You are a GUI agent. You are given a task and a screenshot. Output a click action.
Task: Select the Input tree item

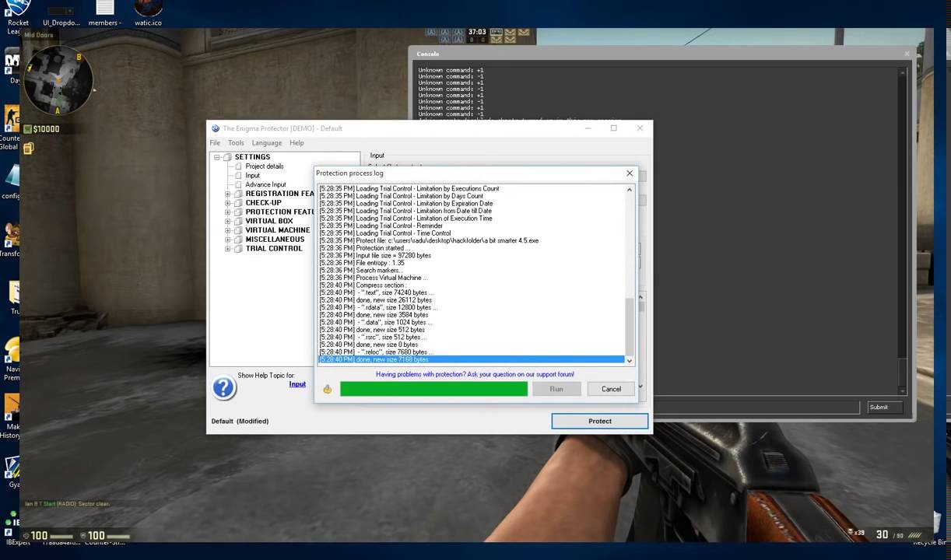pyautogui.click(x=253, y=176)
